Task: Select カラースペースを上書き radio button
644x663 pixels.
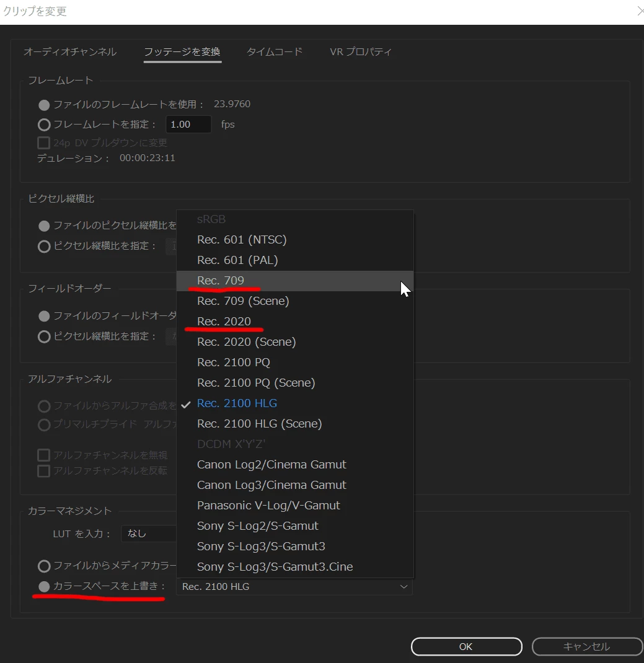Action: (44, 586)
